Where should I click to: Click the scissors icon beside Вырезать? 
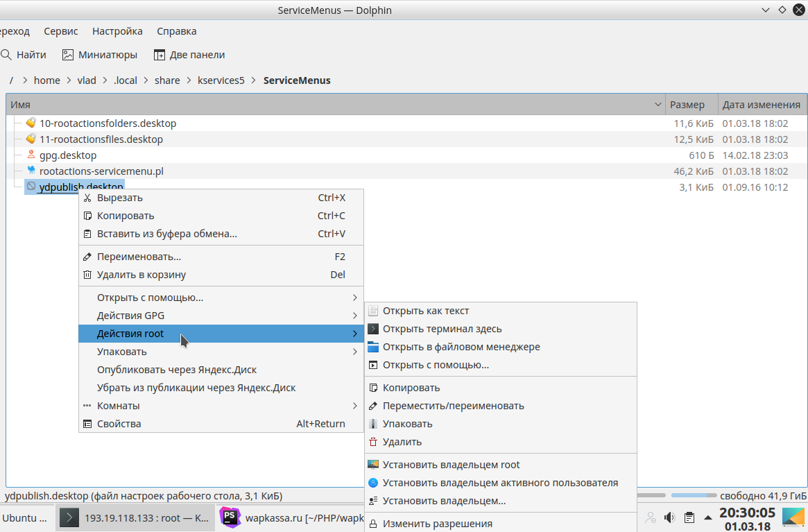click(x=87, y=198)
